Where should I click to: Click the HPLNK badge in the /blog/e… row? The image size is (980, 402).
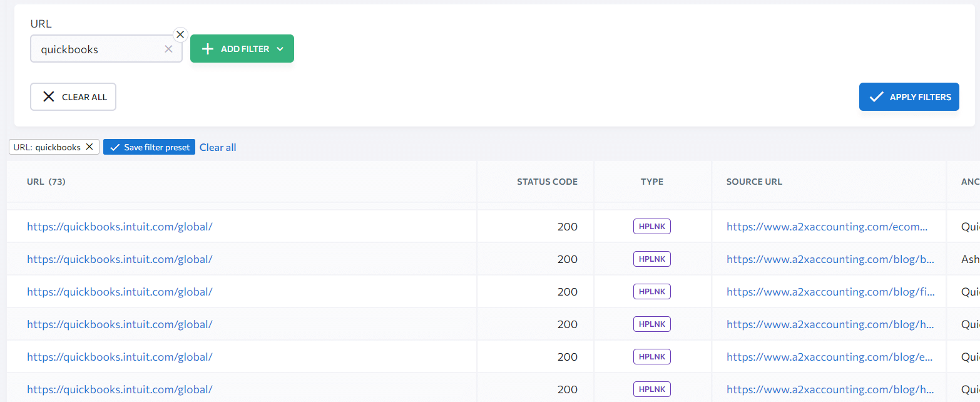652,357
